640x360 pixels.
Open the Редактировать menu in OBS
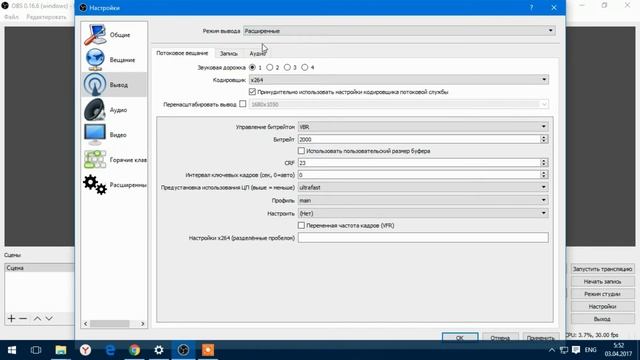[46, 17]
